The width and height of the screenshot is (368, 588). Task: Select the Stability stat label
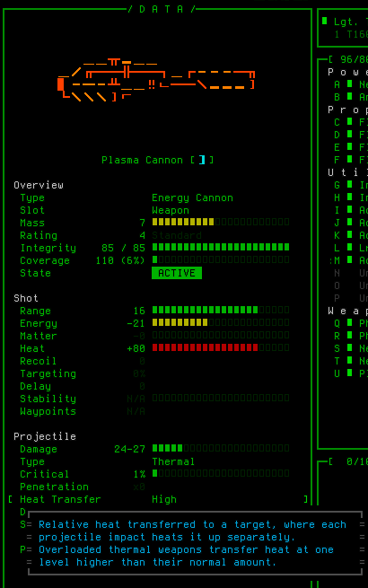click(48, 399)
